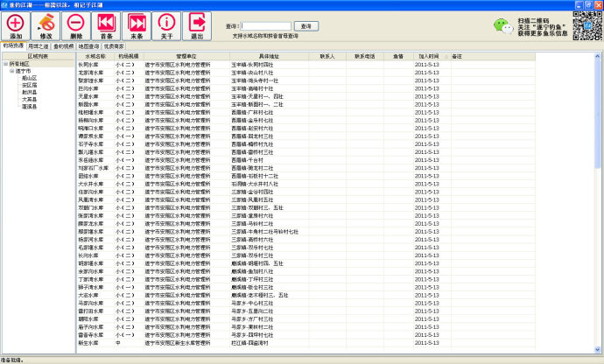Select the 长岡水库 table row

tap(306, 65)
